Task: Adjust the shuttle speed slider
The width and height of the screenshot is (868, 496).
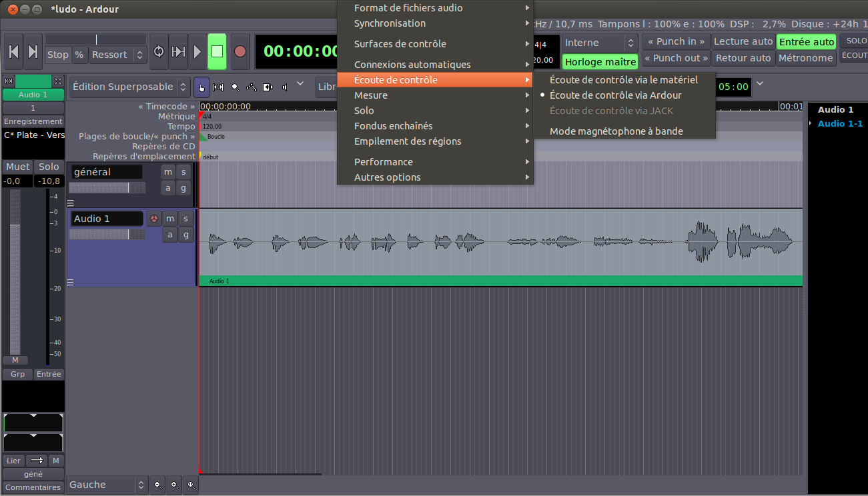Action: [96, 40]
